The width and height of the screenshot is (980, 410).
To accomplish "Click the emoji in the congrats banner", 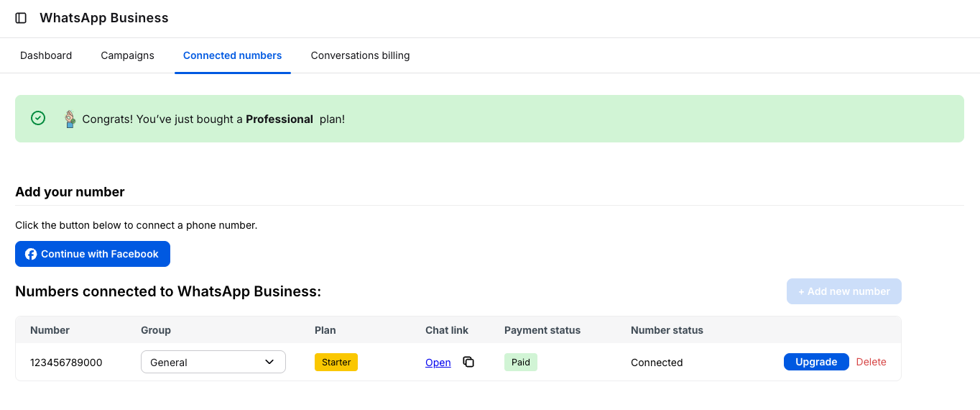I will click(x=70, y=119).
